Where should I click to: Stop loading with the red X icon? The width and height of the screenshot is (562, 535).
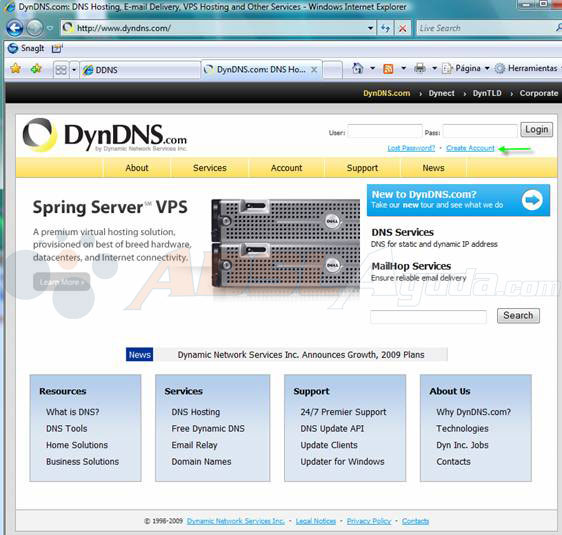click(x=403, y=28)
